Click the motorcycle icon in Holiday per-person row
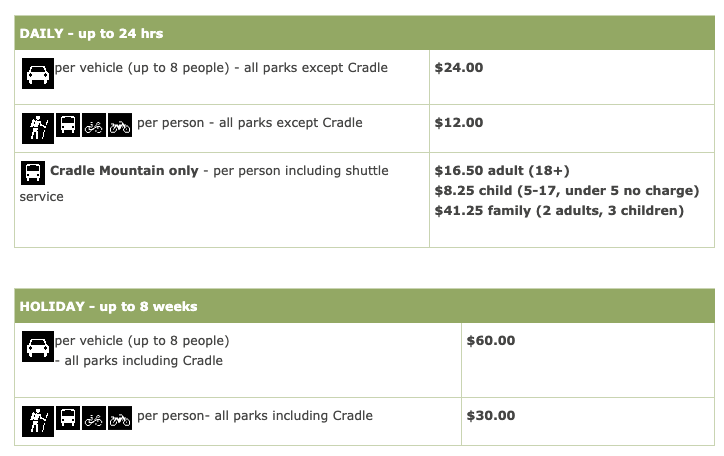 coord(120,418)
